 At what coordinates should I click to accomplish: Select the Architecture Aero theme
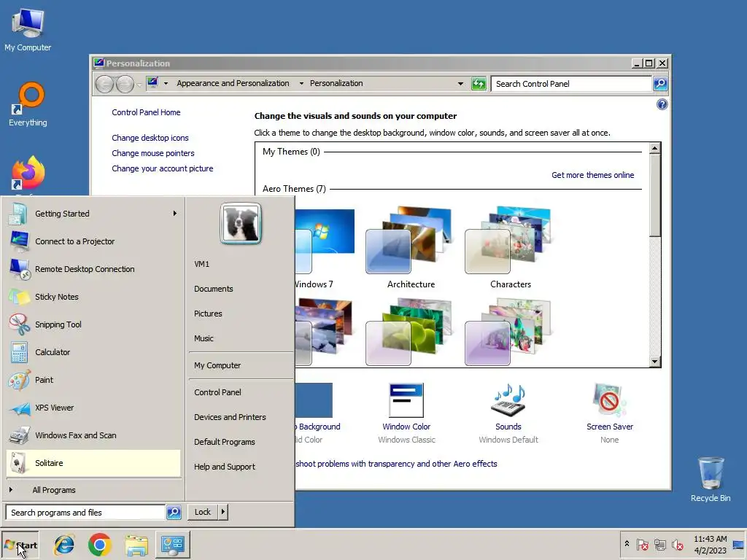pos(411,248)
